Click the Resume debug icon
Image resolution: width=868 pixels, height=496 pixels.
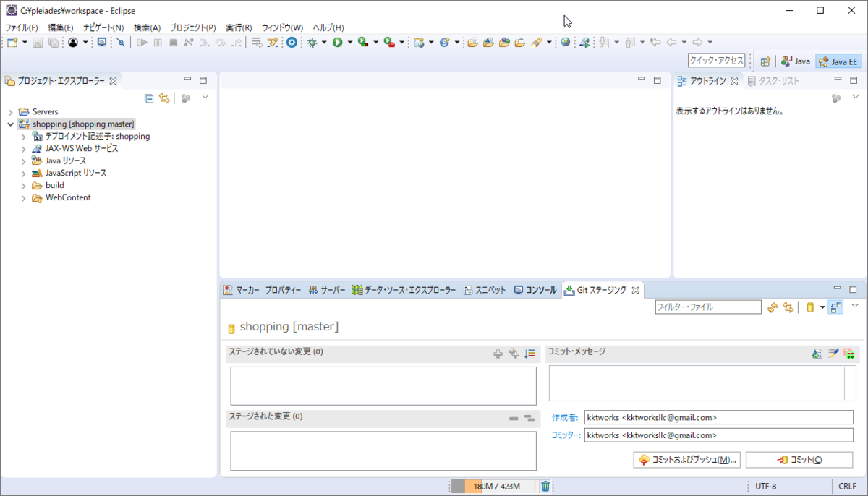(x=142, y=43)
